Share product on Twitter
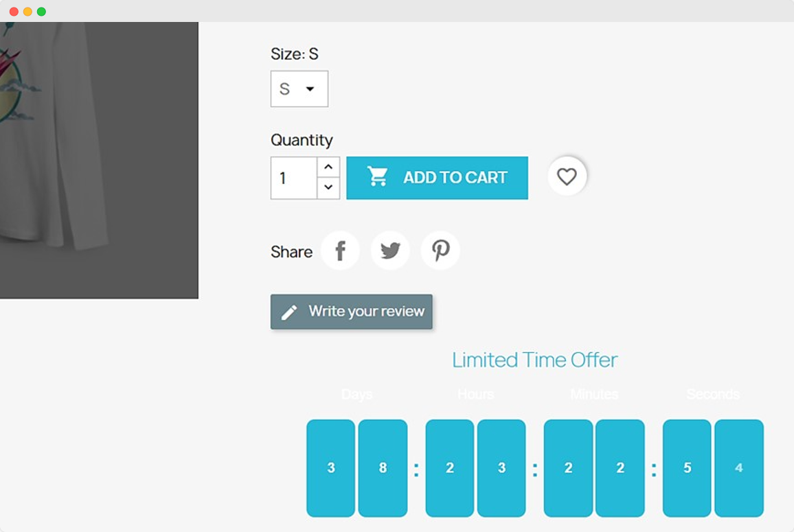The image size is (794, 532). coord(390,251)
